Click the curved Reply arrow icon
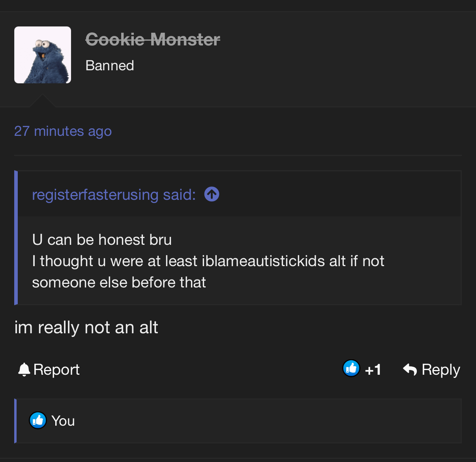The image size is (476, 462). [x=410, y=370]
